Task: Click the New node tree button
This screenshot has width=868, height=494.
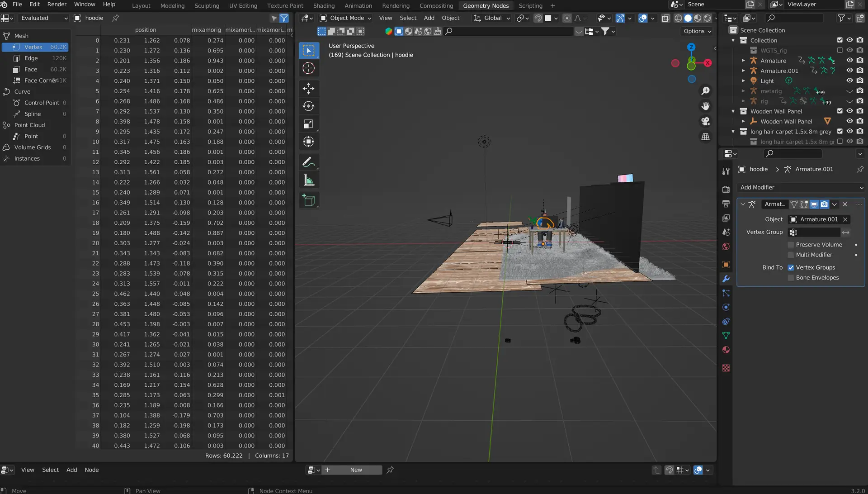Action: [356, 470]
